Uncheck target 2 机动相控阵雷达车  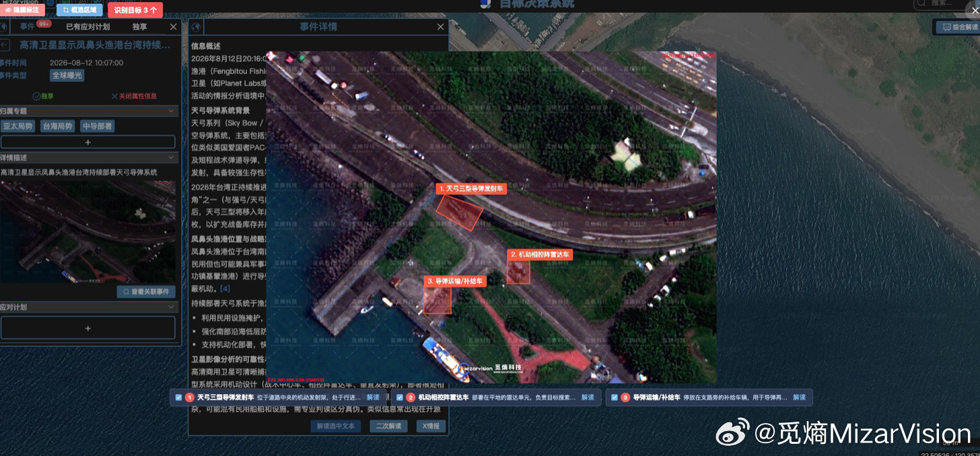coord(400,397)
